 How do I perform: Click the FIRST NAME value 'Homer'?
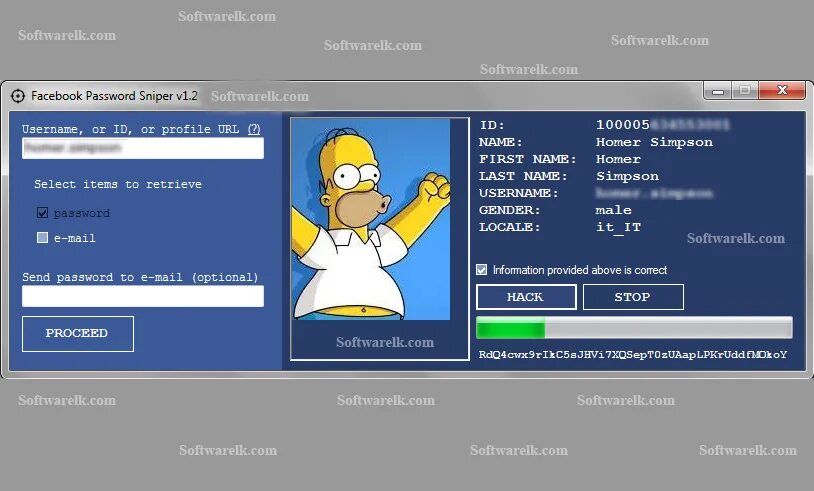coord(618,159)
